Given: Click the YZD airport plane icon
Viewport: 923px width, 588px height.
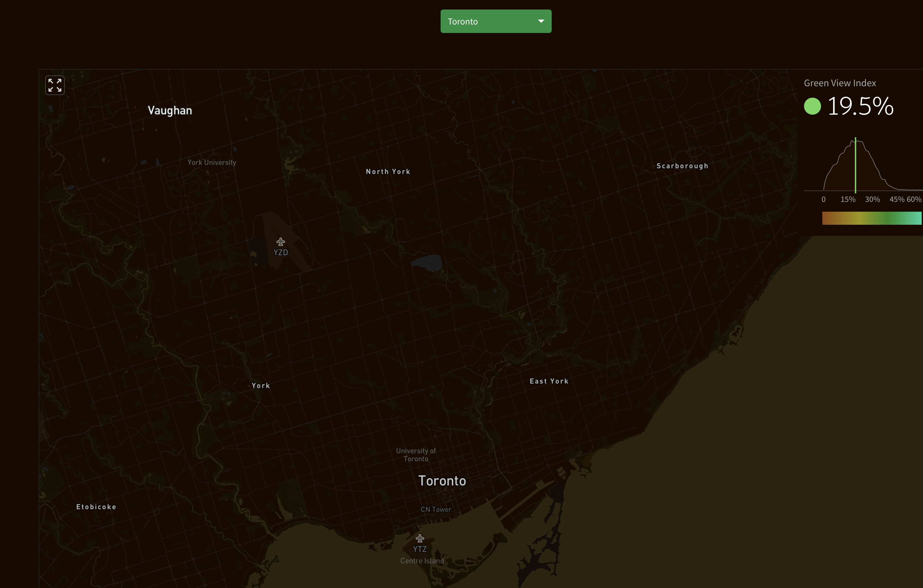Looking at the screenshot, I should 280,242.
